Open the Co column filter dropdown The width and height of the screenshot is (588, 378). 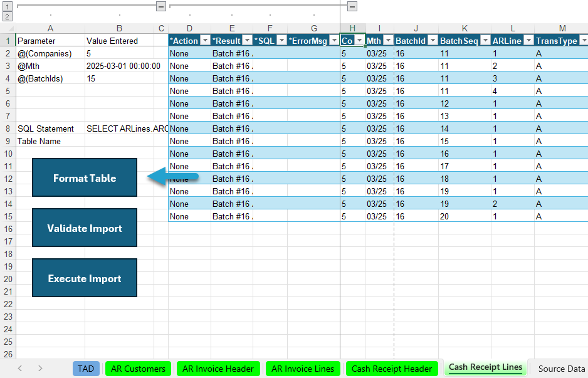pyautogui.click(x=359, y=41)
